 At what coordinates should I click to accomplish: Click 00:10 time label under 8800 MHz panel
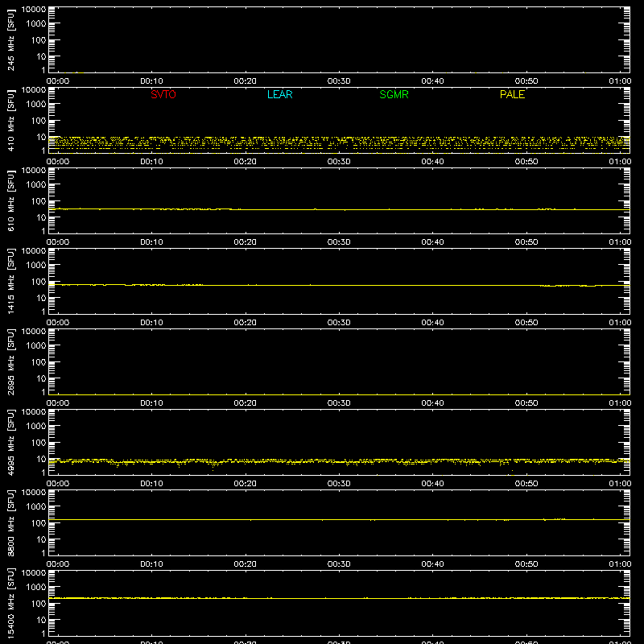pos(151,564)
